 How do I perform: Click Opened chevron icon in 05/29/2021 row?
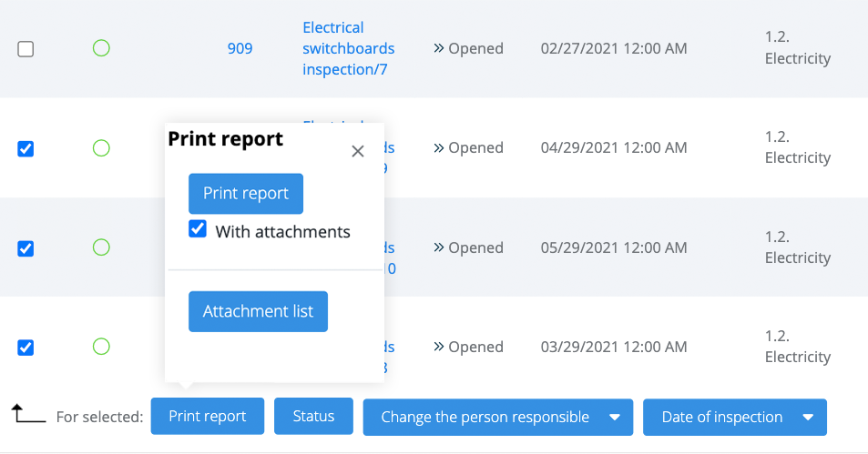439,247
